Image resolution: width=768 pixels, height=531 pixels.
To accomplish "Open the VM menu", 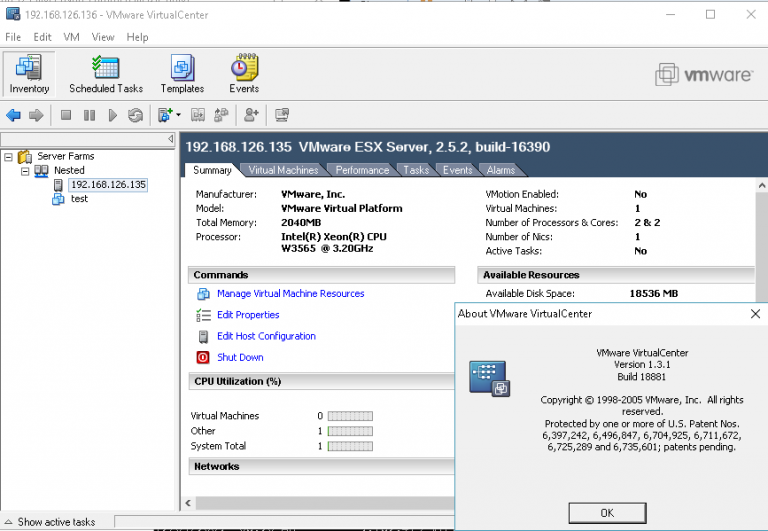I will coord(72,37).
